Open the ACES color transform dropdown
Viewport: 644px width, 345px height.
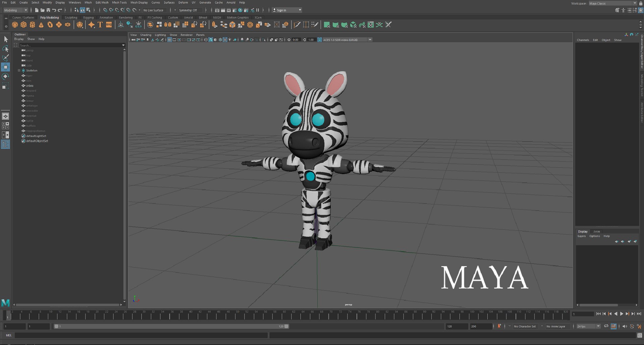coord(347,40)
